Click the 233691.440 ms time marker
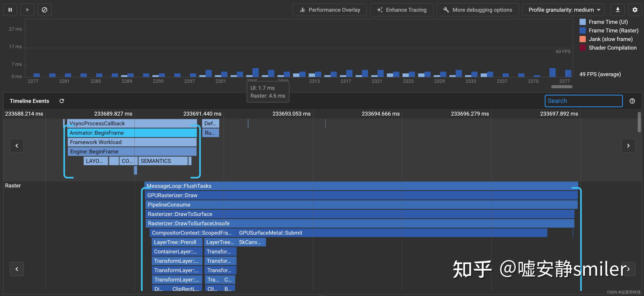Screen dimensions: 644x296 [202, 114]
